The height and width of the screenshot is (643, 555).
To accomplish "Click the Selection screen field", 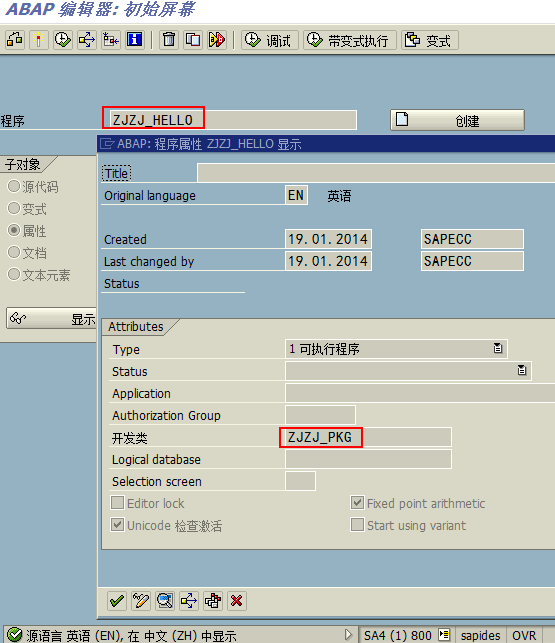I will (x=300, y=481).
